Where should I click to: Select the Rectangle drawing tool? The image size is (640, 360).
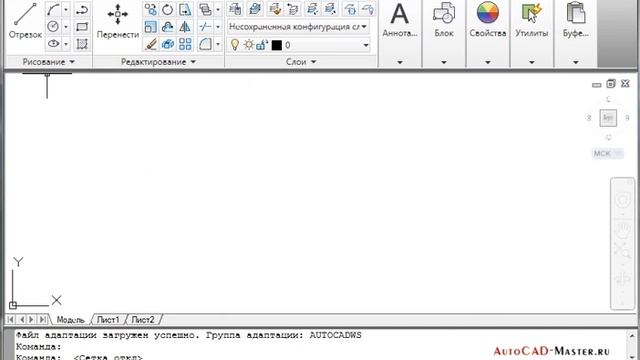(x=82, y=27)
